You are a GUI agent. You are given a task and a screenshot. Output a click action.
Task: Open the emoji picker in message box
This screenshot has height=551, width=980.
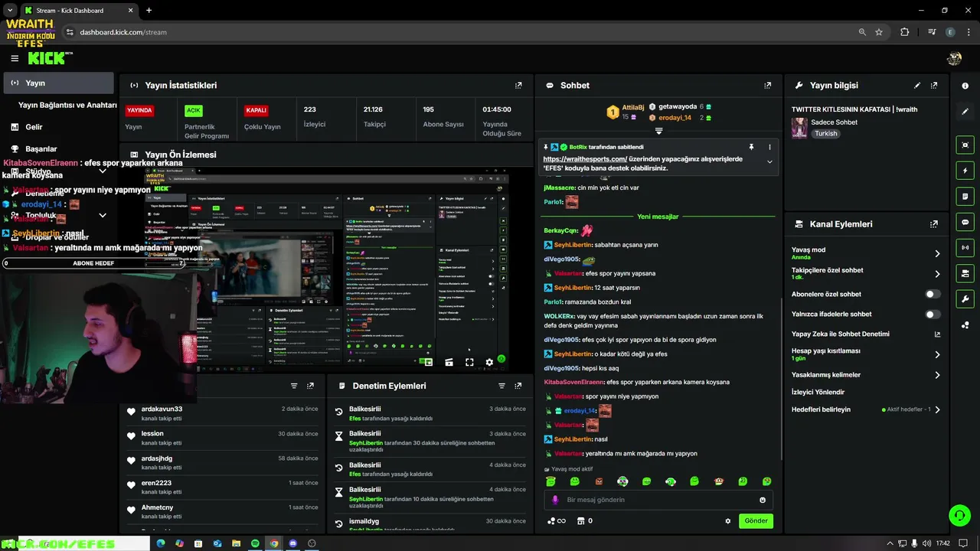point(763,500)
